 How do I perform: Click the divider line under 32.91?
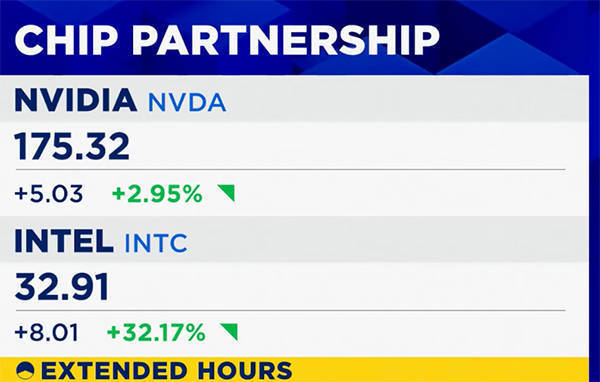[290, 310]
